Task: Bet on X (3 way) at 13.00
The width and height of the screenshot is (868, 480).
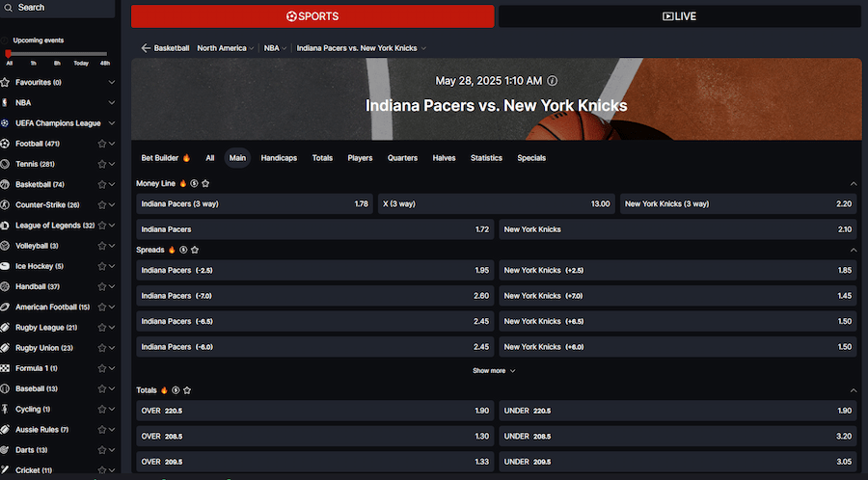Action: pyautogui.click(x=497, y=204)
